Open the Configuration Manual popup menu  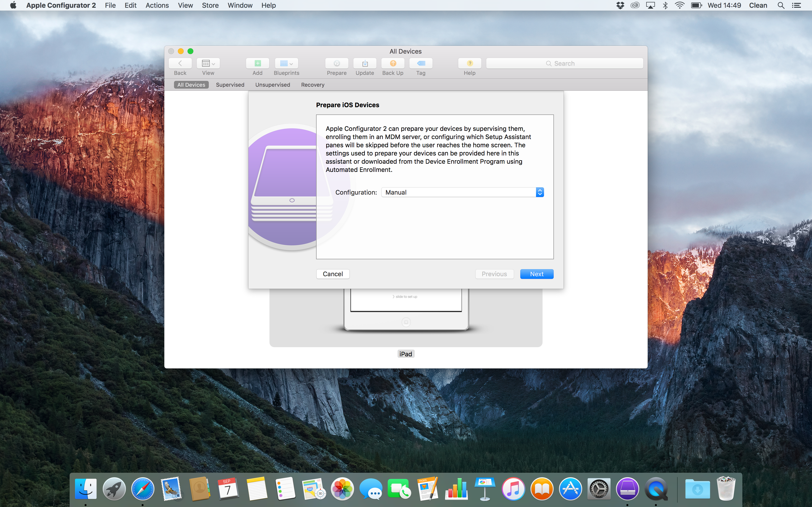462,192
